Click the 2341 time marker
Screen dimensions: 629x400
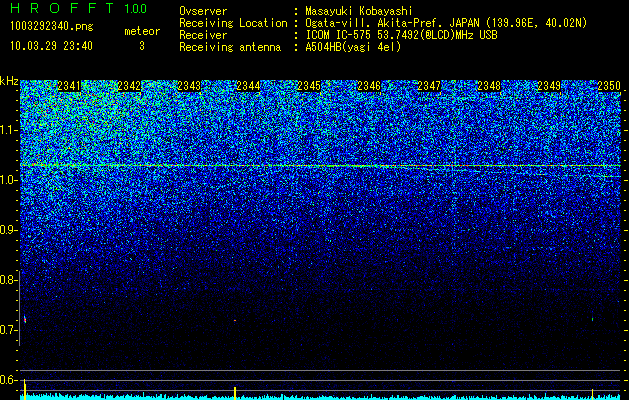[69, 86]
